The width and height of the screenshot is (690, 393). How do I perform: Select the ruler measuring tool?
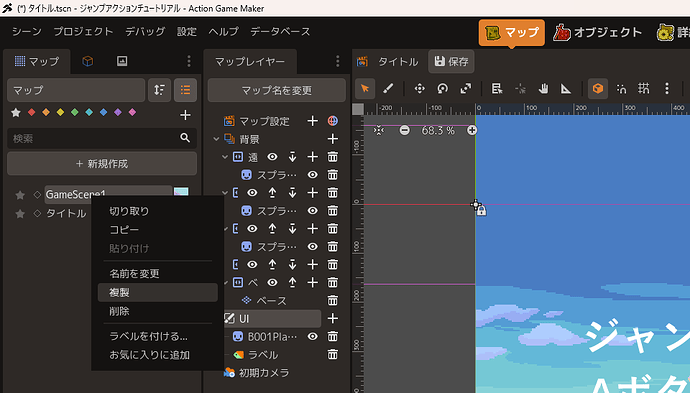point(566,88)
